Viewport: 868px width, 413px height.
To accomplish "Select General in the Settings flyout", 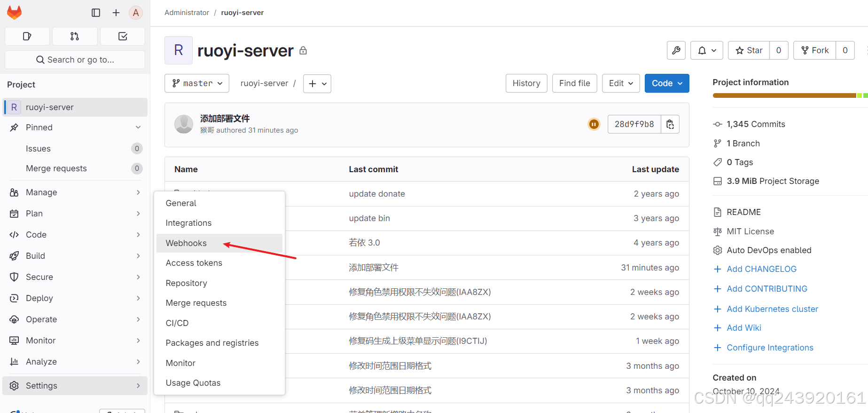I will 219,203.
